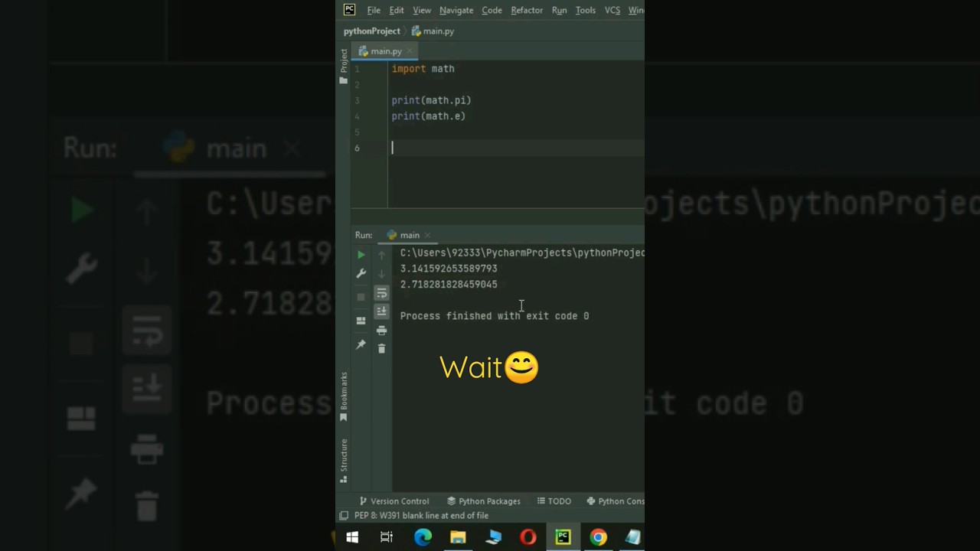Open the Windows Start menu
Image resolution: width=980 pixels, height=551 pixels.
point(352,537)
